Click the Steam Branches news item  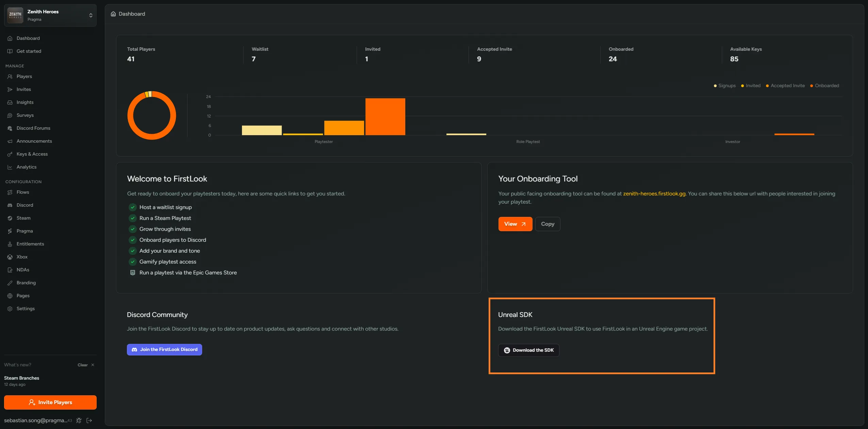(x=22, y=378)
